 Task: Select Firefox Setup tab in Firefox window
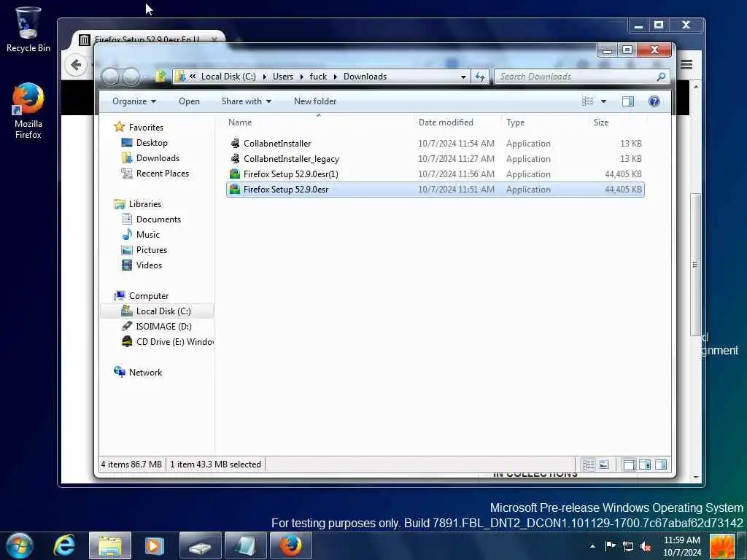click(147, 39)
